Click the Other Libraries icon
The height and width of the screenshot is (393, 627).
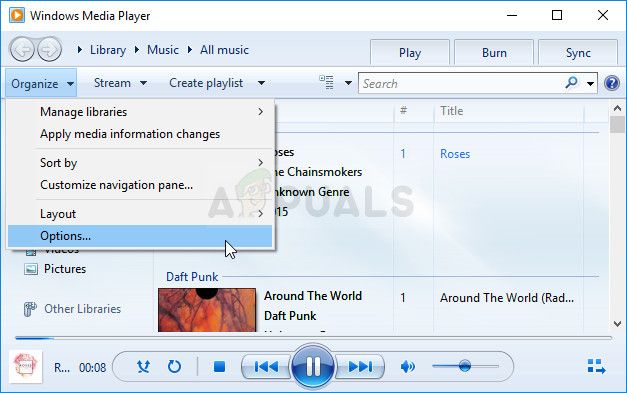[x=30, y=309]
